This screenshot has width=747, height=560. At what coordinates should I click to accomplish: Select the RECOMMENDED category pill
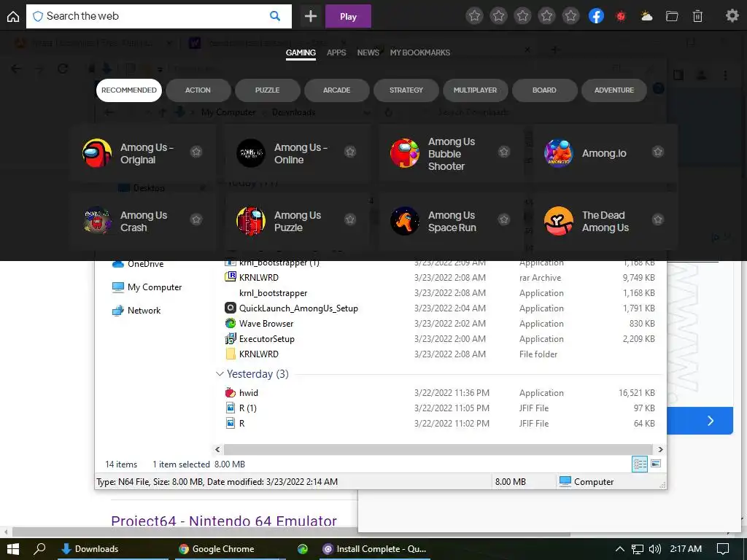129,90
